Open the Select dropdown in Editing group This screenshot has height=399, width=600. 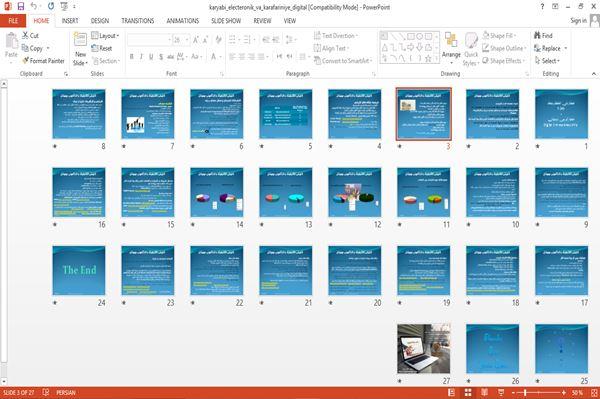tap(547, 61)
